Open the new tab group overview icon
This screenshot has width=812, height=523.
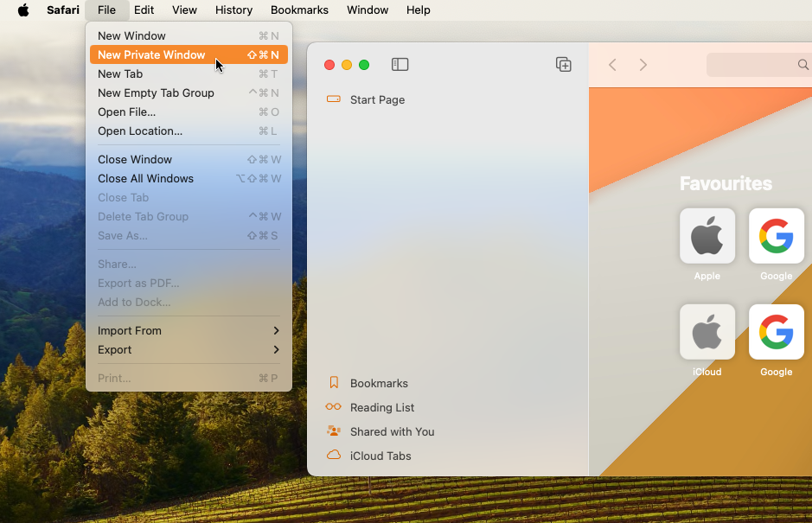(563, 64)
